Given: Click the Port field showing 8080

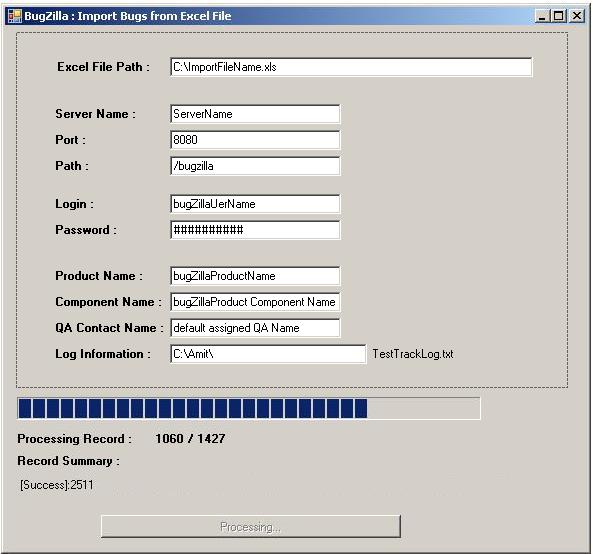Looking at the screenshot, I should [x=255, y=140].
